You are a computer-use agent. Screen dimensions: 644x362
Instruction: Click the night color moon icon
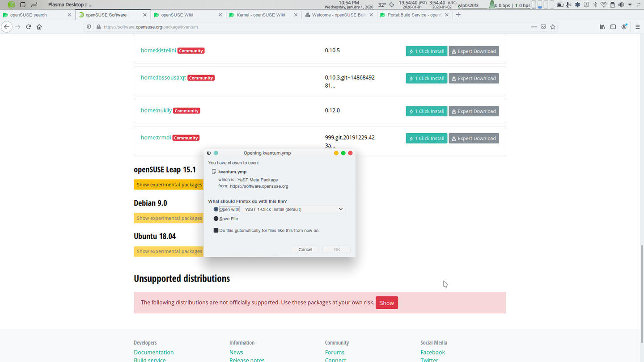tap(392, 5)
